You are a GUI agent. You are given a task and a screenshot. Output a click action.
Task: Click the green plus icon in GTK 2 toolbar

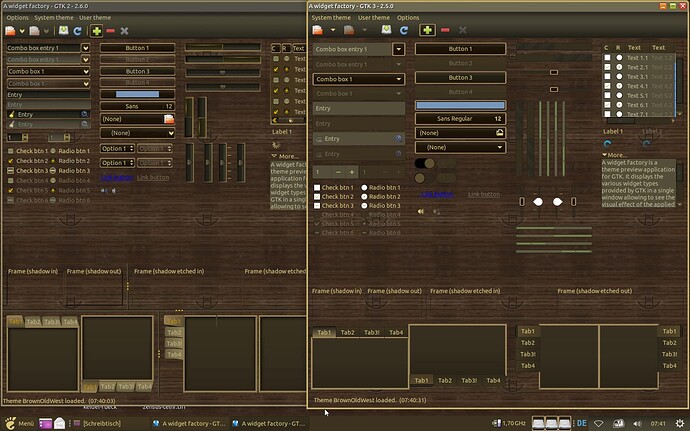tap(97, 31)
